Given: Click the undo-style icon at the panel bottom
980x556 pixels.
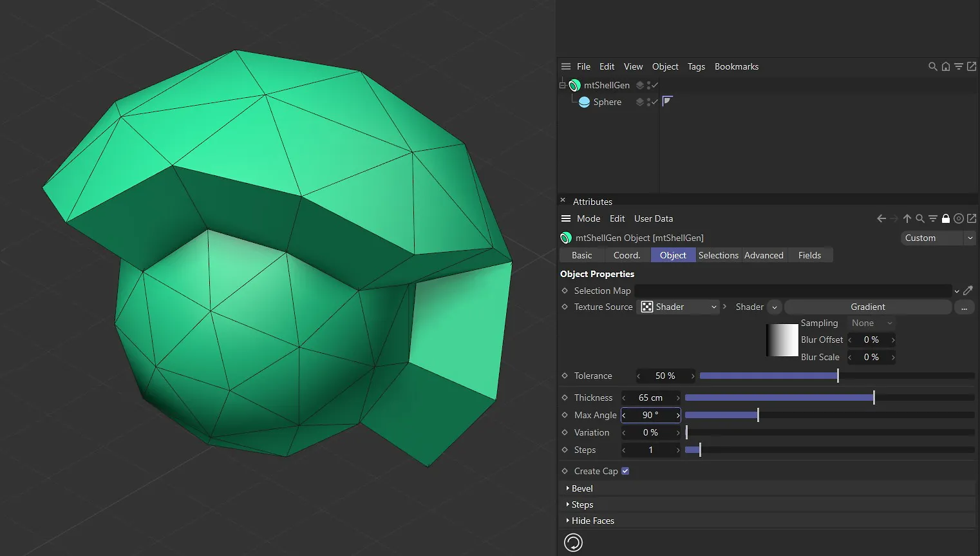Looking at the screenshot, I should pos(573,542).
